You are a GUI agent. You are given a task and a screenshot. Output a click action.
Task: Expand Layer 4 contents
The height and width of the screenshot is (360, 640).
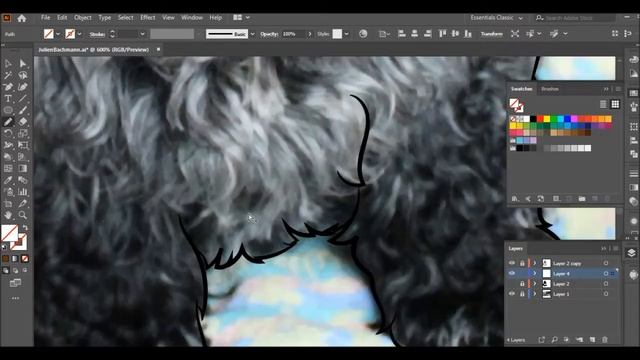535,273
